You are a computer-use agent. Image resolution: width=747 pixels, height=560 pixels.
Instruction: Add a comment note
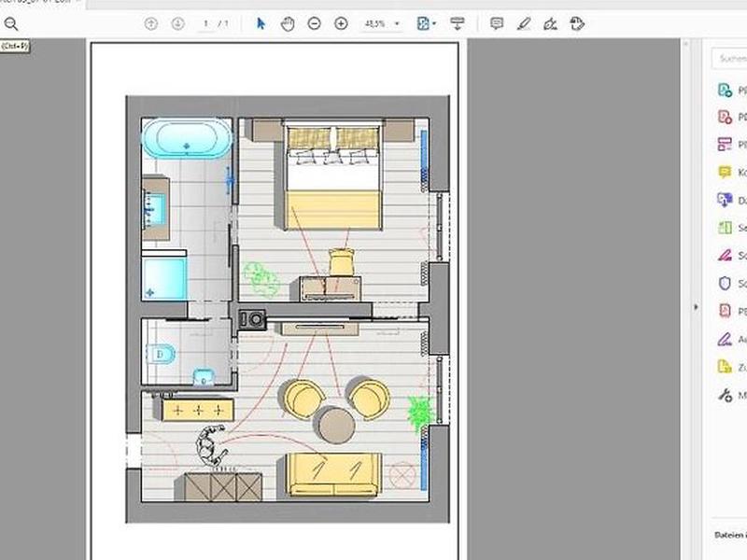pyautogui.click(x=497, y=23)
